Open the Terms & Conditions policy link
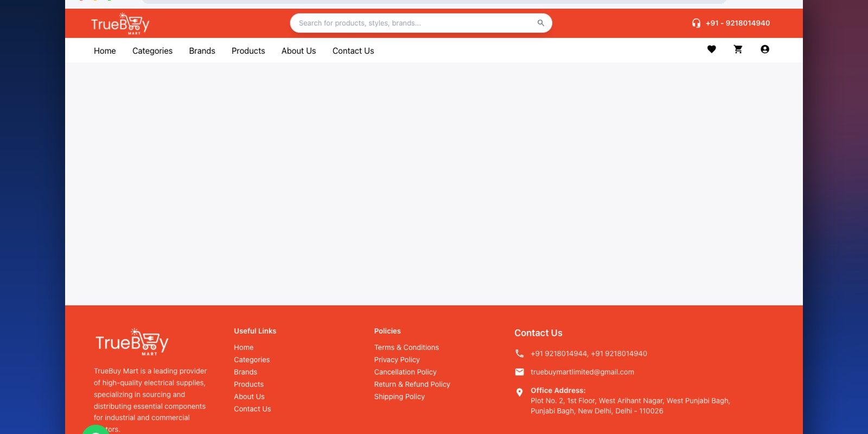 point(406,348)
